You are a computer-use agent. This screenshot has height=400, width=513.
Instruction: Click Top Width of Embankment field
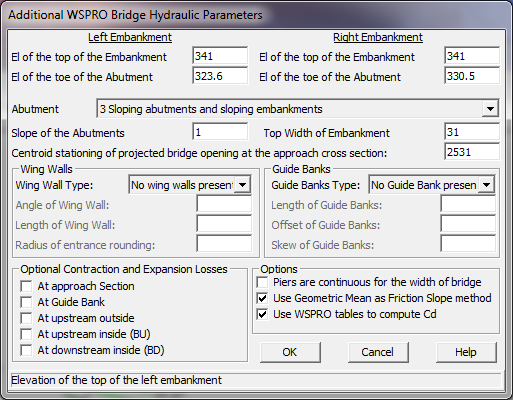[472, 132]
